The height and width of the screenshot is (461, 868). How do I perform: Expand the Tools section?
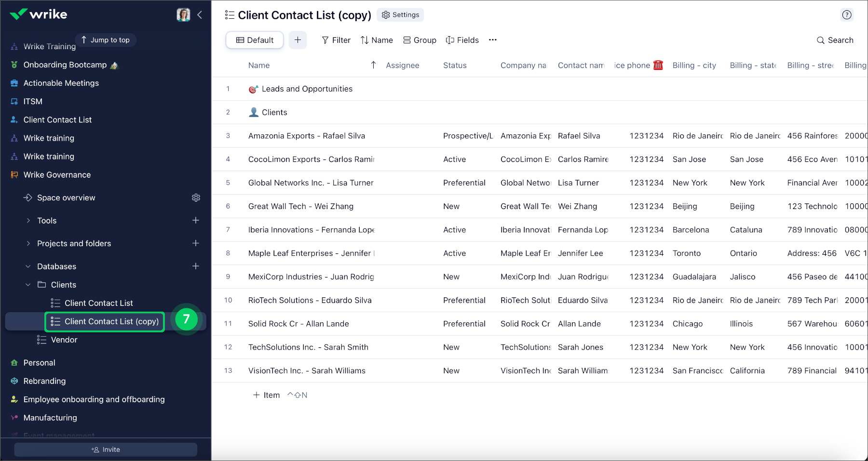28,220
